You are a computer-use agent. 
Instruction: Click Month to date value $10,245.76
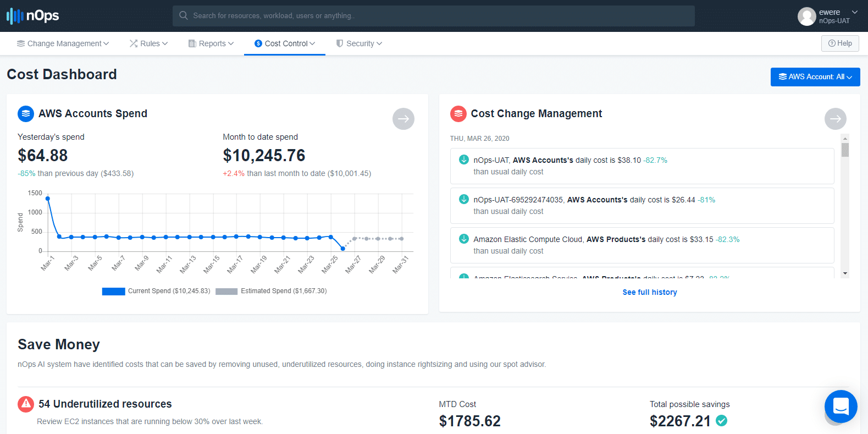[264, 155]
